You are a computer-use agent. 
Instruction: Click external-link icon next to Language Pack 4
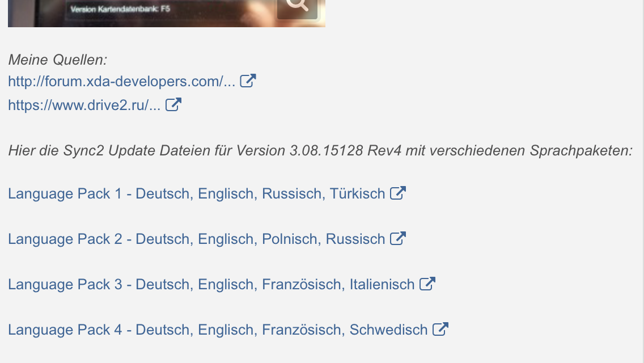click(440, 330)
